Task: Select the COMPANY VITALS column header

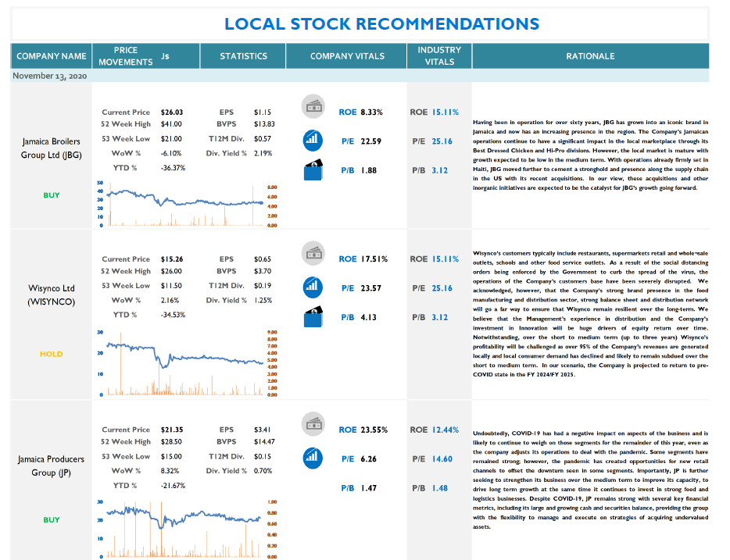Action: (347, 56)
